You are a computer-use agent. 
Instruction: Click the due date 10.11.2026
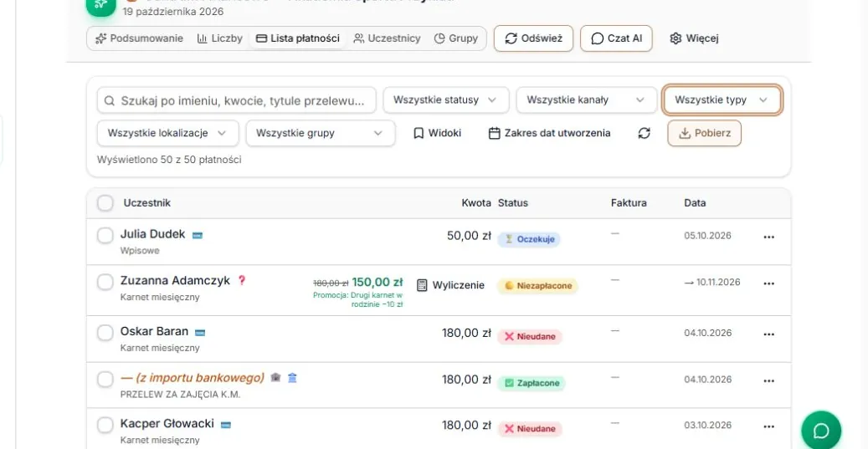tap(712, 282)
